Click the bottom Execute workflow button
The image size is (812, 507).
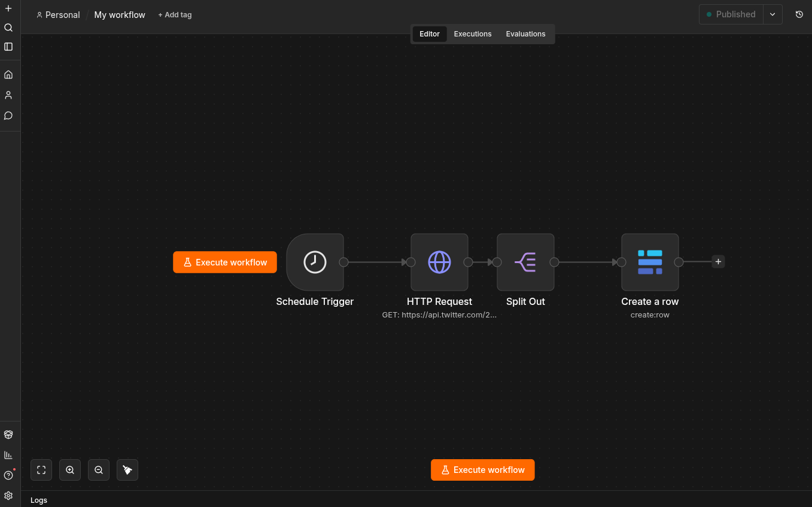483,470
